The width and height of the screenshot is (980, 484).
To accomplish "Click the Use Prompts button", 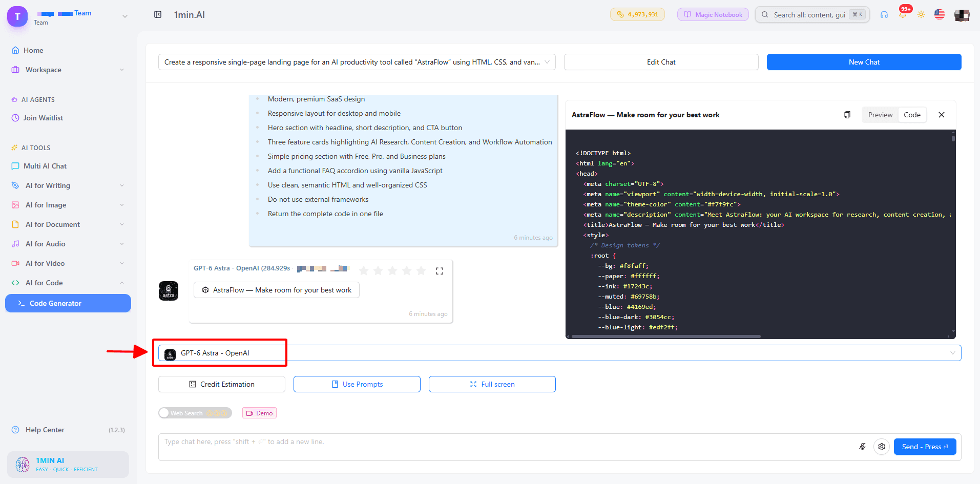I will click(357, 384).
